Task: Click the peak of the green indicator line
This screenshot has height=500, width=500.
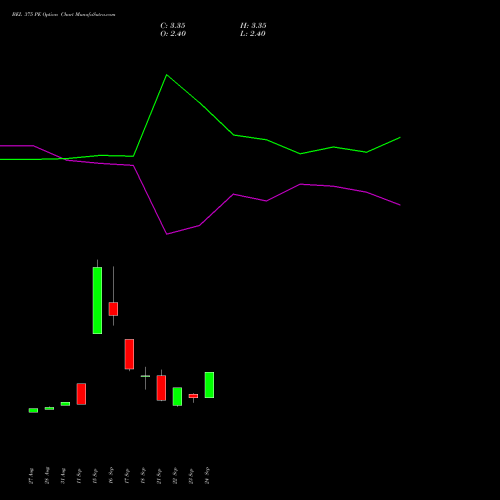Action: (x=167, y=75)
